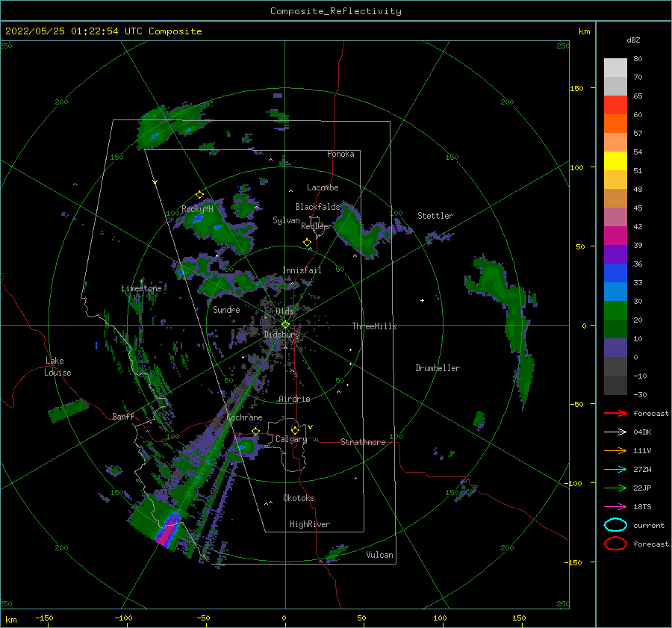Select the blue 33–36 dBZ color swatch

[x=615, y=273]
